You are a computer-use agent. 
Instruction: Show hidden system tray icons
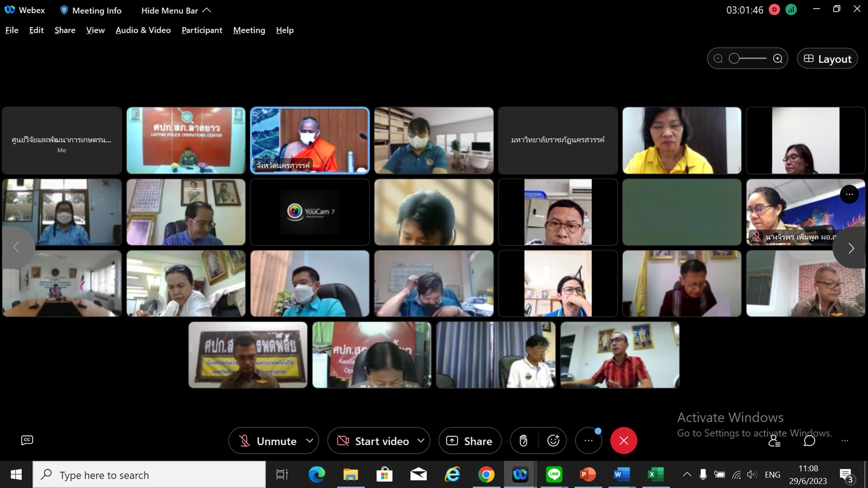point(687,475)
